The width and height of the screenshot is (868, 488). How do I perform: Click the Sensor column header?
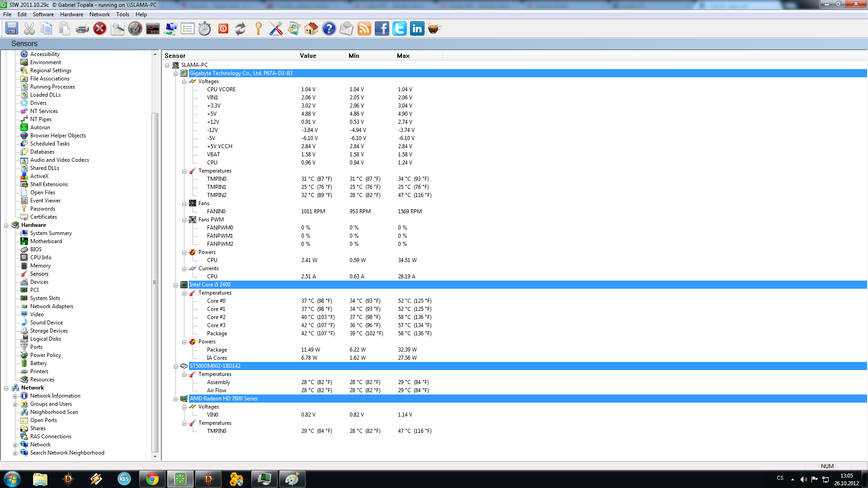[230, 56]
